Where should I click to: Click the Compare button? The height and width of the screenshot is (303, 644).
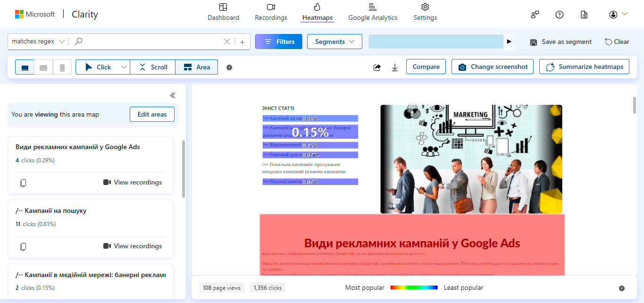(426, 67)
